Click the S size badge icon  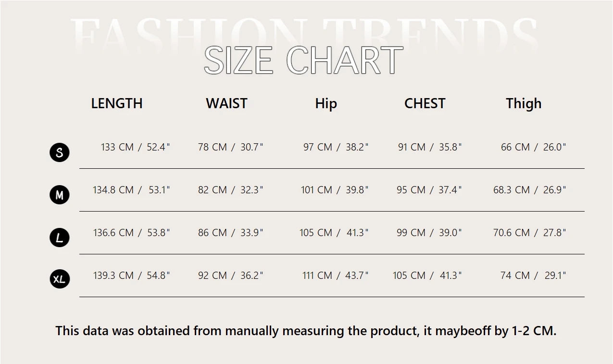pos(60,152)
